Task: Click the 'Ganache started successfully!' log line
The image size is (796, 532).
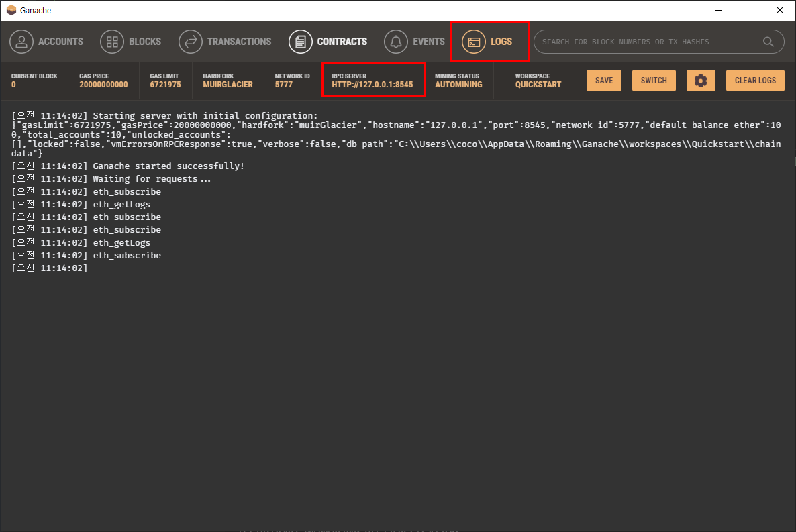Action: click(x=128, y=166)
